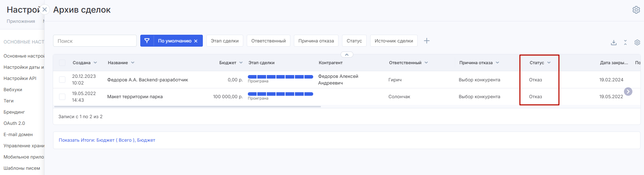The width and height of the screenshot is (644, 175).
Task: Add a new filter with plus icon
Action: tap(426, 41)
